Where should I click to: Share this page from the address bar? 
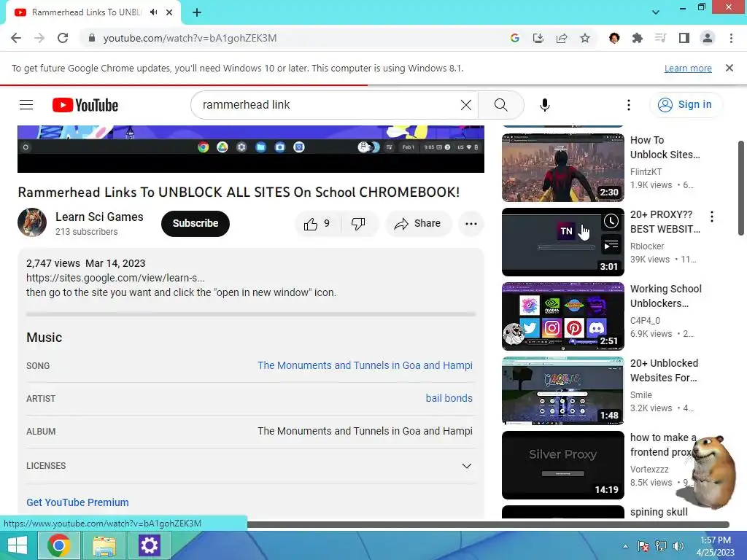pyautogui.click(x=562, y=38)
